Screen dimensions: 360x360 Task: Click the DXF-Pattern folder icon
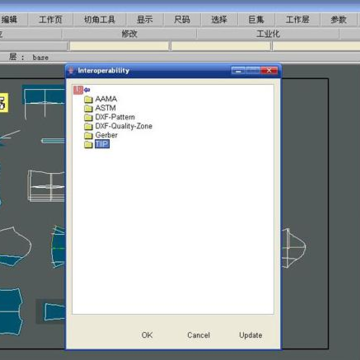pyautogui.click(x=88, y=117)
